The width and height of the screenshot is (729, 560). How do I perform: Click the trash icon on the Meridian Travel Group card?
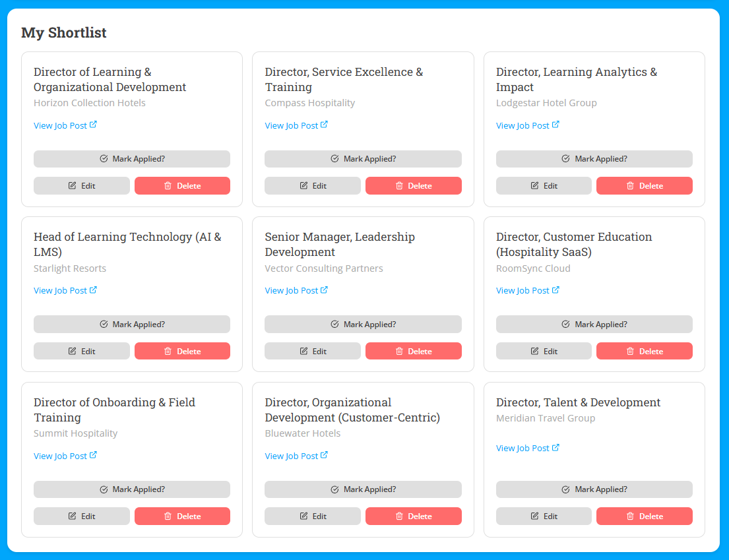point(629,516)
